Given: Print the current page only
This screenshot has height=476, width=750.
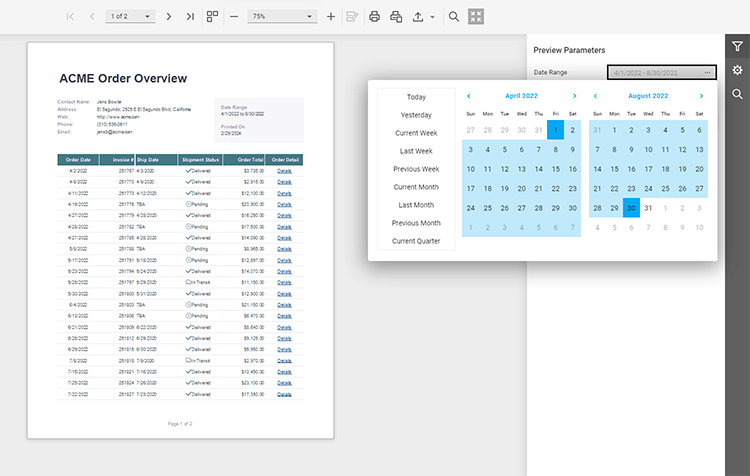Looking at the screenshot, I should pos(396,17).
